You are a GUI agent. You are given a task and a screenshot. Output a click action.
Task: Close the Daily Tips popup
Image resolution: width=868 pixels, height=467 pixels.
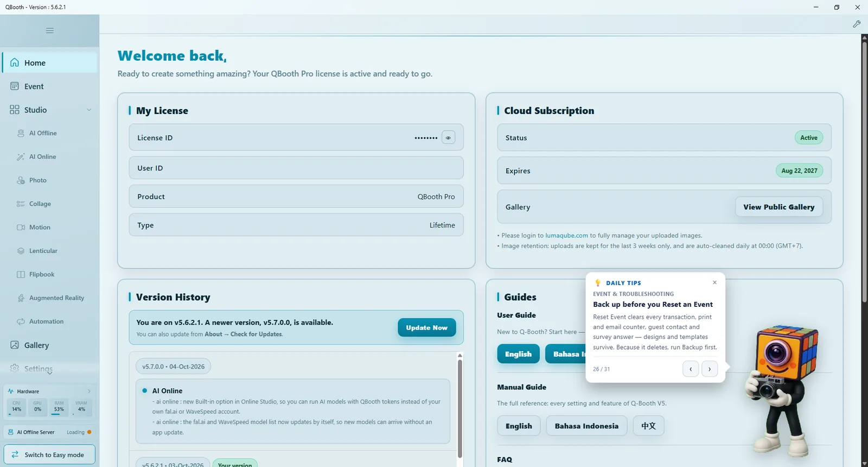(x=714, y=282)
